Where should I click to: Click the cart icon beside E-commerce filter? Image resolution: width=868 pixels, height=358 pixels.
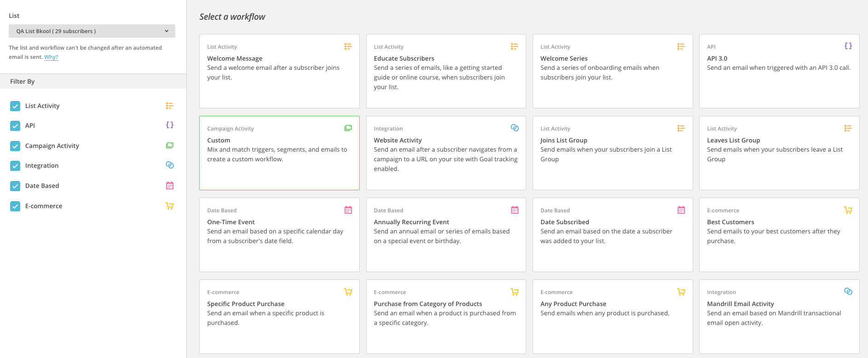(170, 206)
